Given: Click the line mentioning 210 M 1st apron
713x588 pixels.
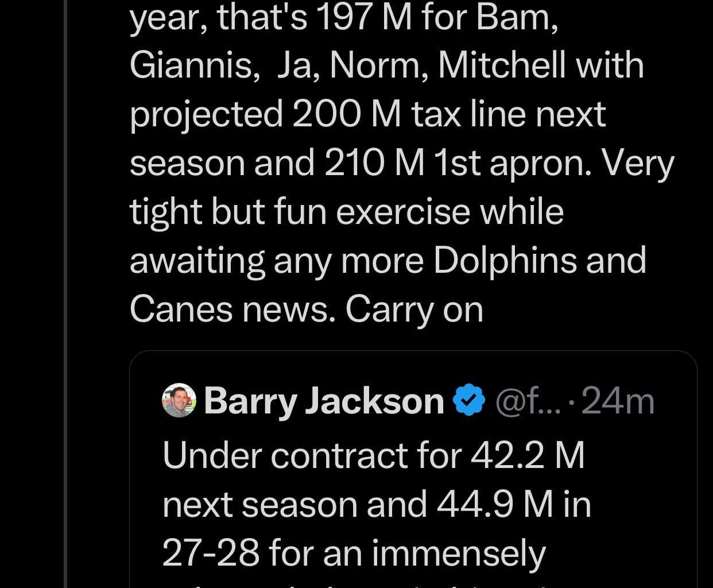Looking at the screenshot, I should (x=402, y=163).
